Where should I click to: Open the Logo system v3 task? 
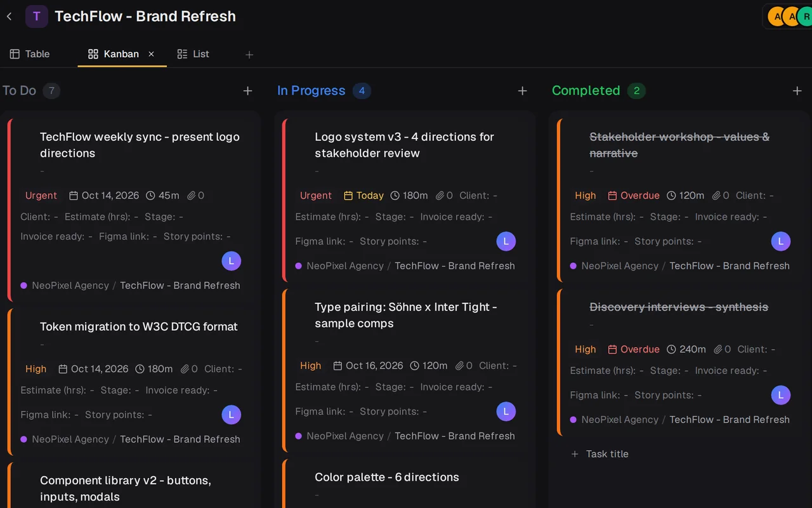404,145
